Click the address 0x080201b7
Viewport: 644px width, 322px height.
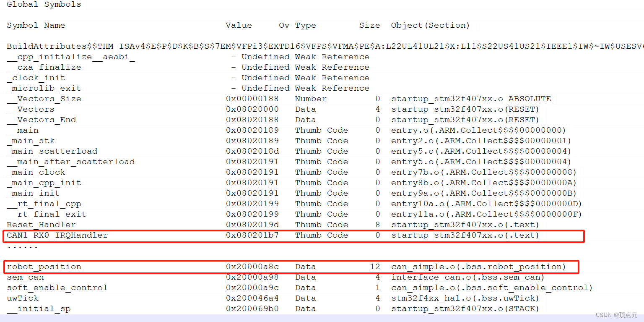252,235
